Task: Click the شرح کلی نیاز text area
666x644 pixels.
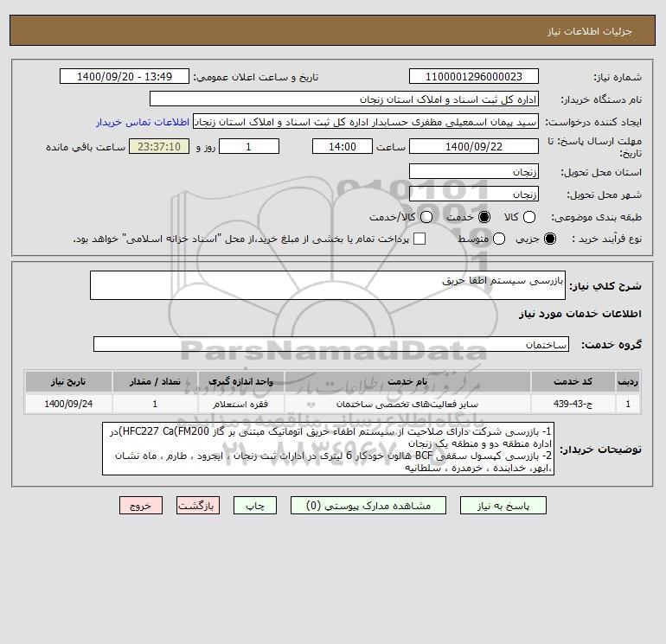Action: (328, 285)
